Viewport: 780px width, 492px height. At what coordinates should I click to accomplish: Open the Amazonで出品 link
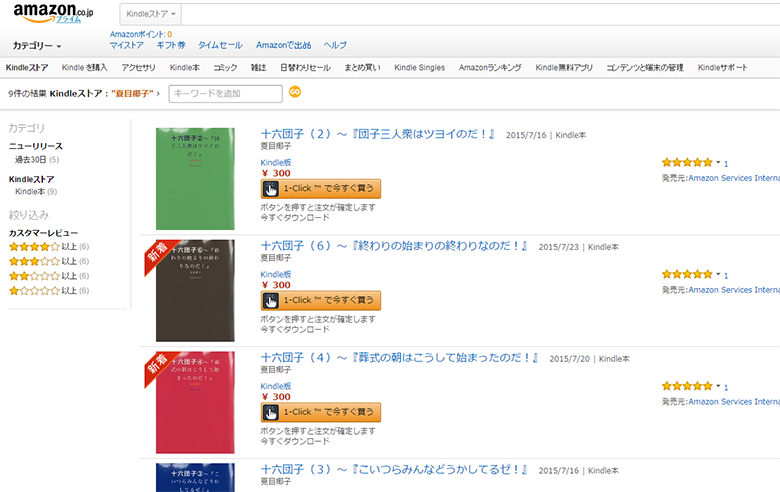tap(284, 45)
